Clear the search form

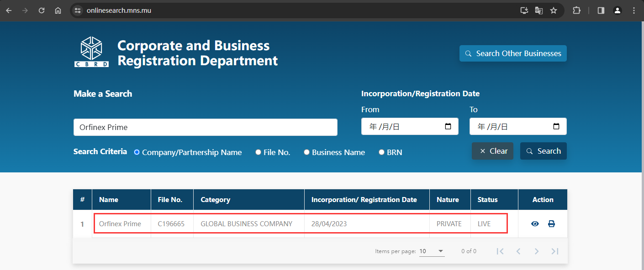492,151
